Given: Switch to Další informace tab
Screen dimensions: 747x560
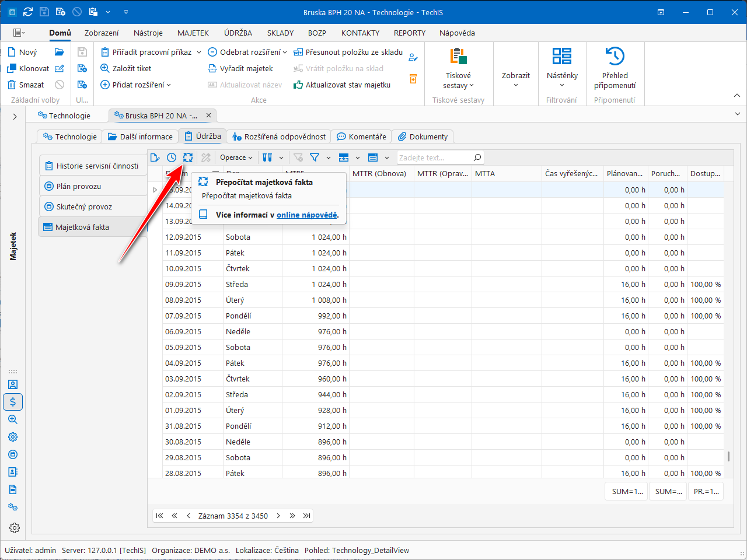Looking at the screenshot, I should tap(141, 136).
